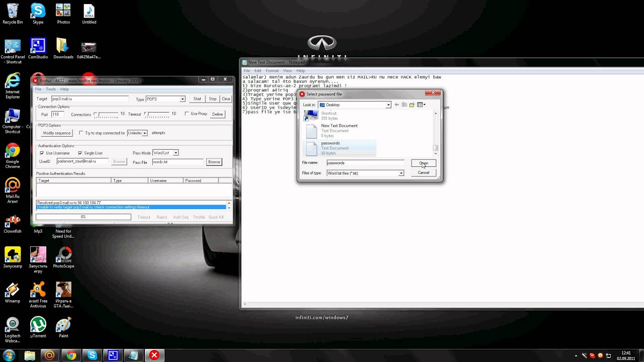Switch to Skype via taskbar icon
The height and width of the screenshot is (362, 644).
(92, 355)
